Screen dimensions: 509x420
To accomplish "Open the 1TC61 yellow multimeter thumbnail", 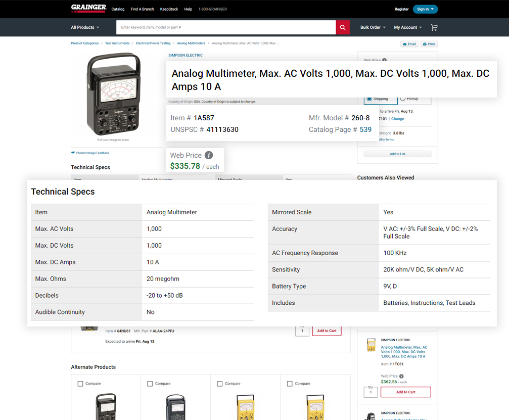I will point(371,345).
